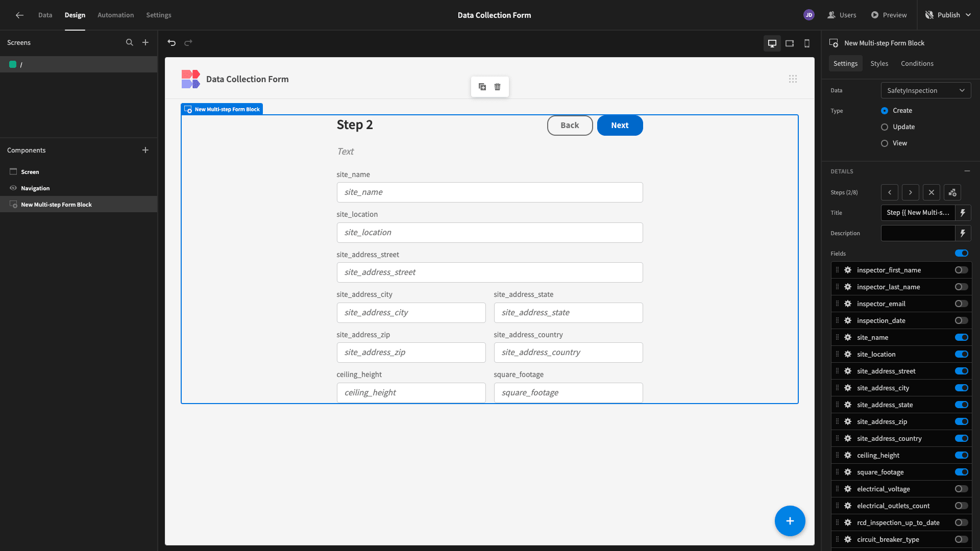Enable the electrical_voltage field toggle
Image resolution: width=980 pixels, height=551 pixels.
[x=962, y=489]
